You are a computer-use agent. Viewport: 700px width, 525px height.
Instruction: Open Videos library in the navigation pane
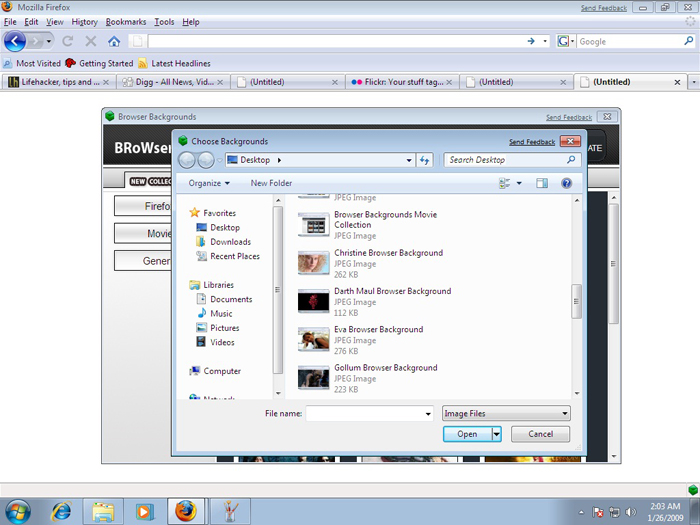click(x=215, y=342)
